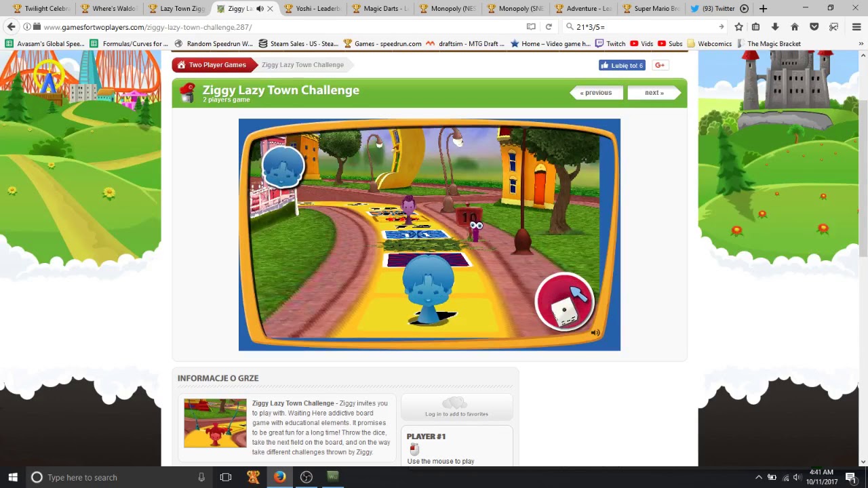Image resolution: width=868 pixels, height=488 pixels.
Task: Toggle reader view in the address bar
Action: pyautogui.click(x=531, y=27)
